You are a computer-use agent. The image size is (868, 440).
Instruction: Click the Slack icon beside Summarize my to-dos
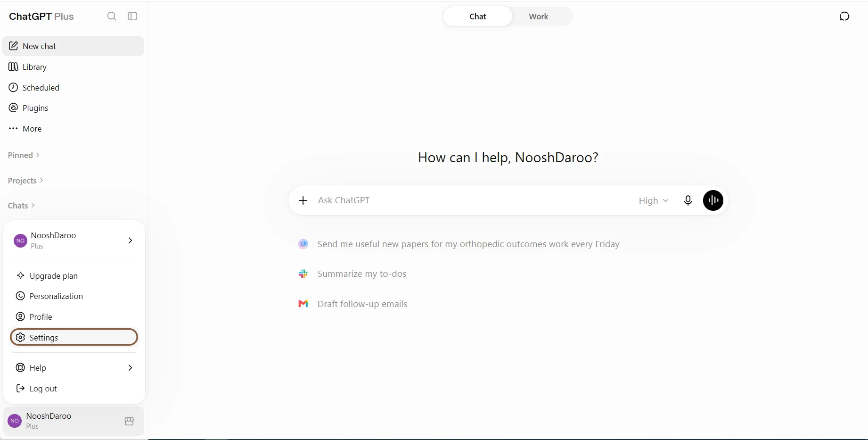click(303, 274)
